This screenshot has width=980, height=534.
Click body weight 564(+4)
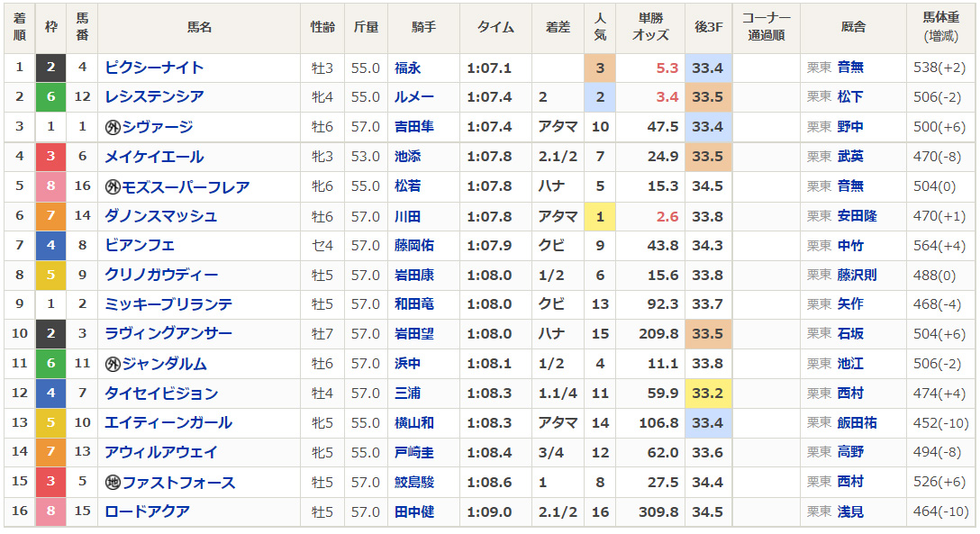coord(939,246)
